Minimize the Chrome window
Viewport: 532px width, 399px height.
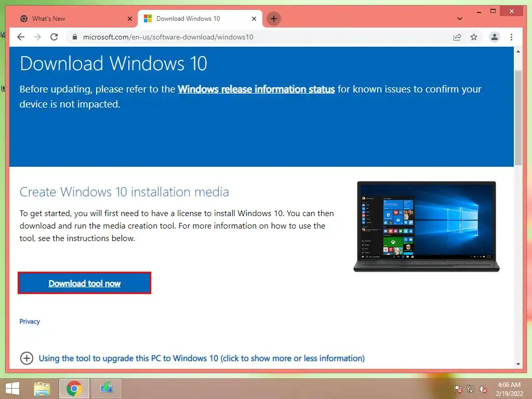point(478,11)
